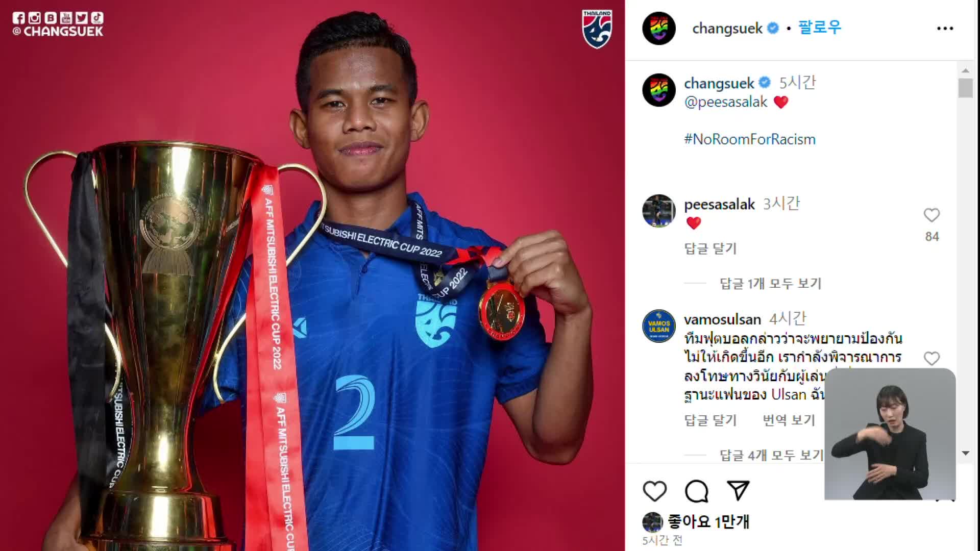This screenshot has width=980, height=551.
Task: Open changsuek profile avatar in header
Action: (658, 29)
